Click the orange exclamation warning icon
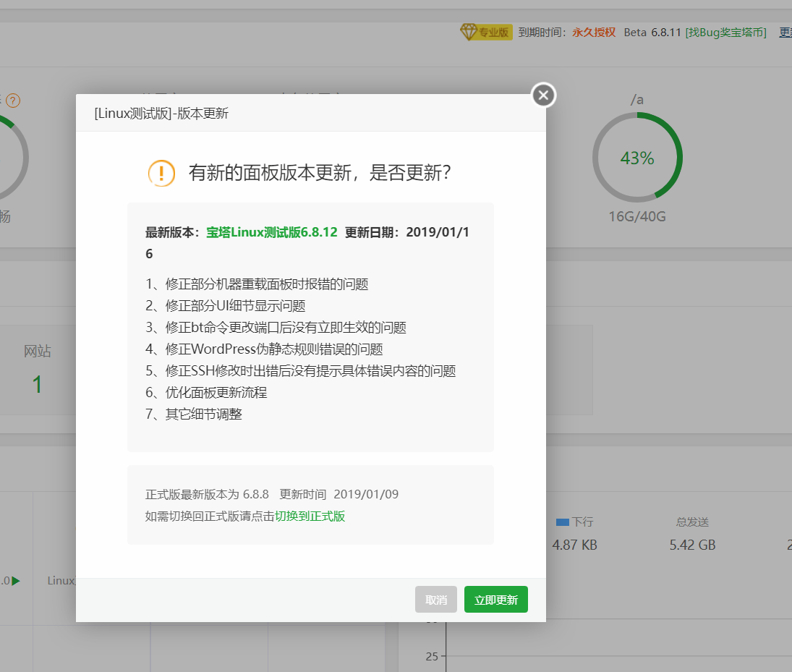Screen dimensions: 792x672 (161, 173)
